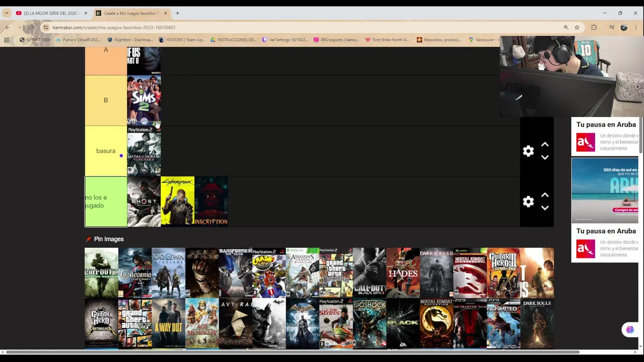Open the Puma x Cloud9 bookmark
Image resolution: width=644 pixels, height=362 pixels.
(78, 40)
